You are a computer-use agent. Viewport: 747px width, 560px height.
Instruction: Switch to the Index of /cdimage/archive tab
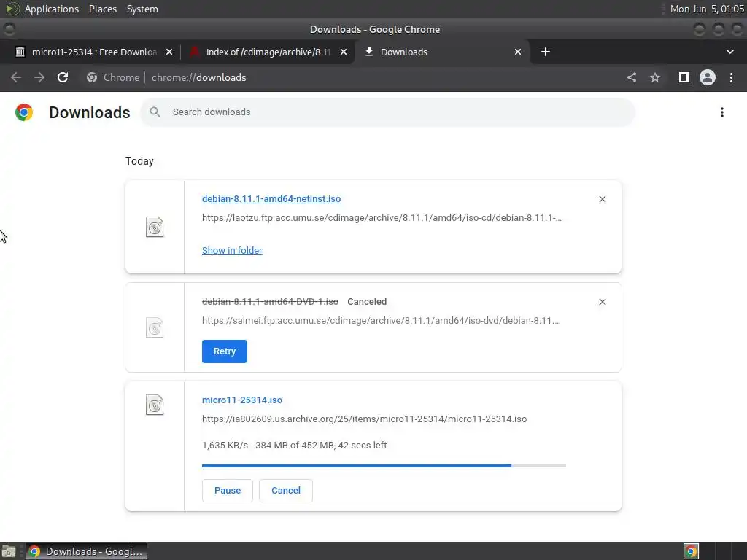pos(268,52)
